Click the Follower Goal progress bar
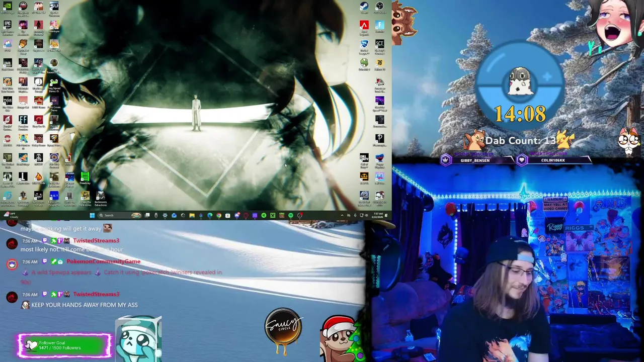The height and width of the screenshot is (362, 644). [x=65, y=345]
